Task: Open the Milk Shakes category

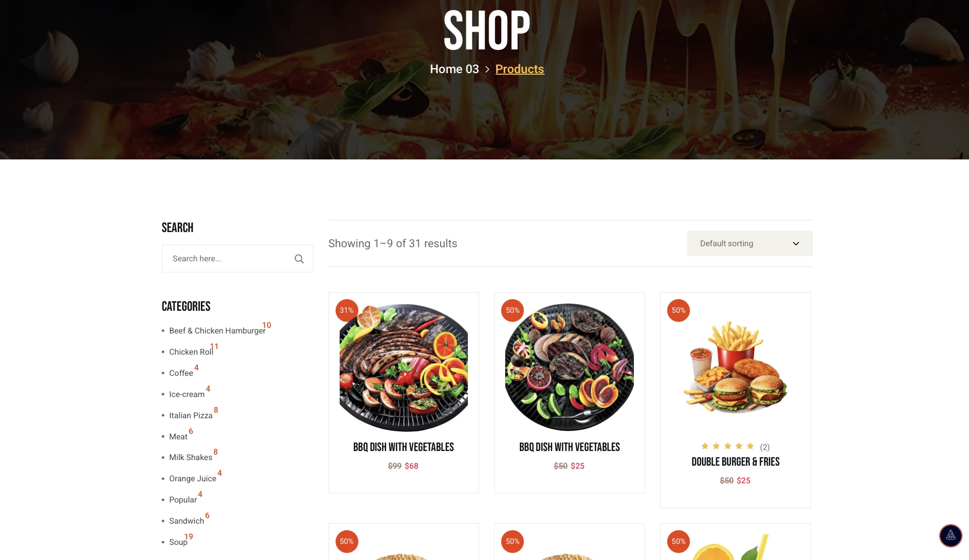Action: coord(191,457)
